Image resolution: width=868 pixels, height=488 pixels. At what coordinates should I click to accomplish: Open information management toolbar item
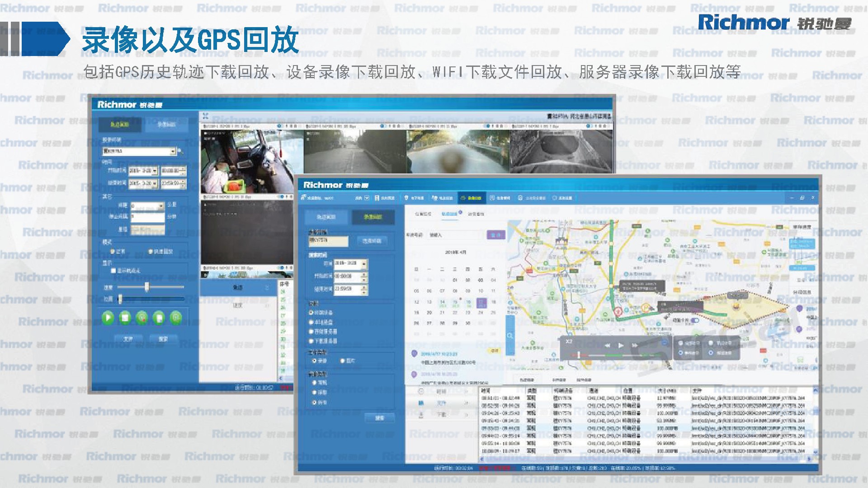500,198
